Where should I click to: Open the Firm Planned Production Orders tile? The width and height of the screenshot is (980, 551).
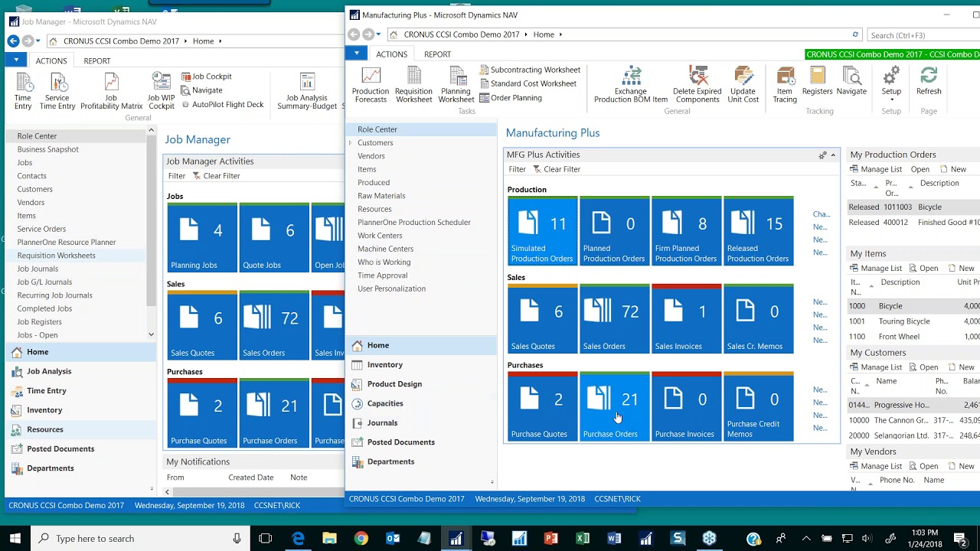coord(687,231)
